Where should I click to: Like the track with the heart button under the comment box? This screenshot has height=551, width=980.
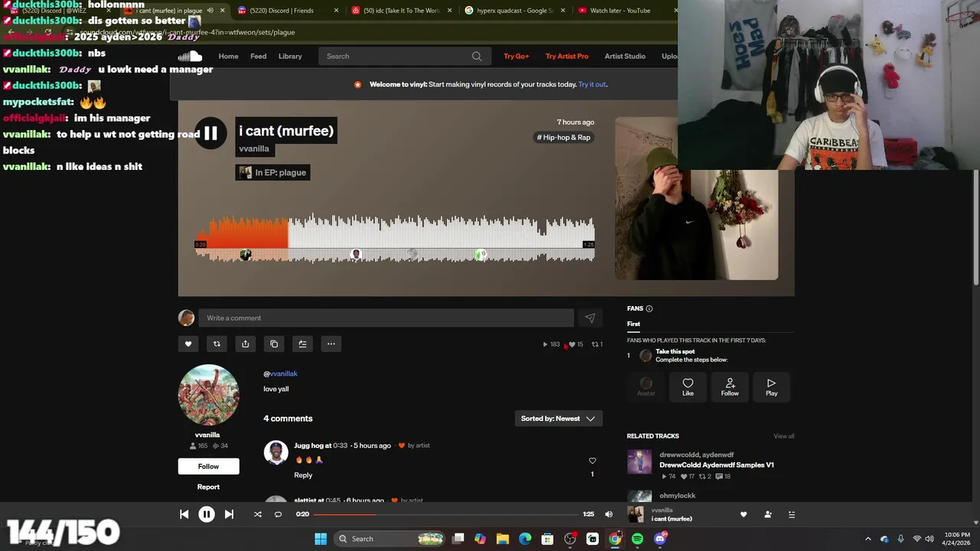click(188, 344)
